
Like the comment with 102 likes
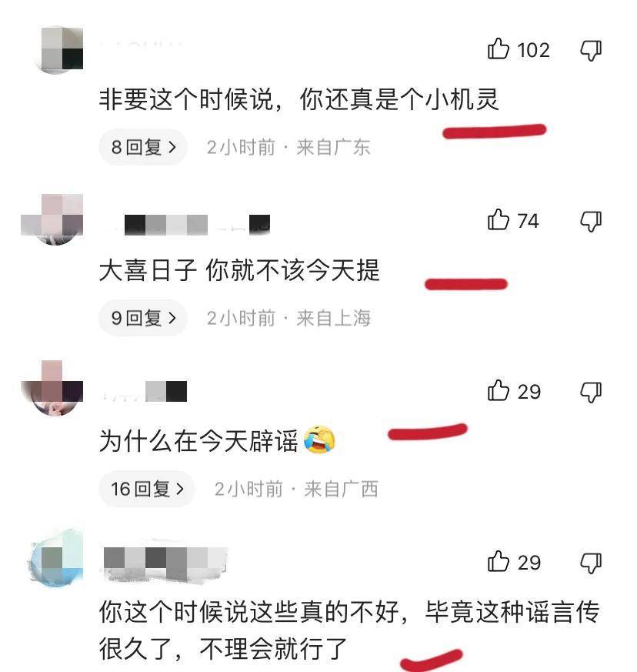(x=499, y=48)
